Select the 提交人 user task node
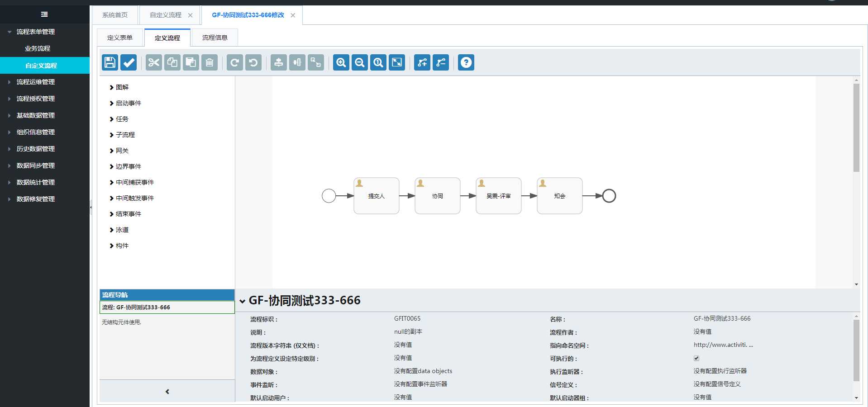Image resolution: width=868 pixels, height=407 pixels. point(377,196)
